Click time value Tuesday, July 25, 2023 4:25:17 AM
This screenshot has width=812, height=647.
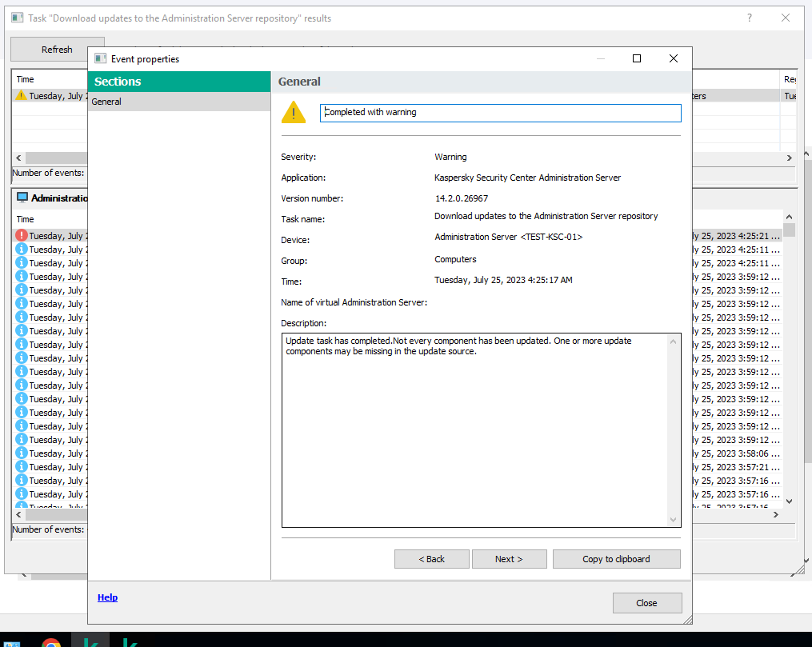503,280
